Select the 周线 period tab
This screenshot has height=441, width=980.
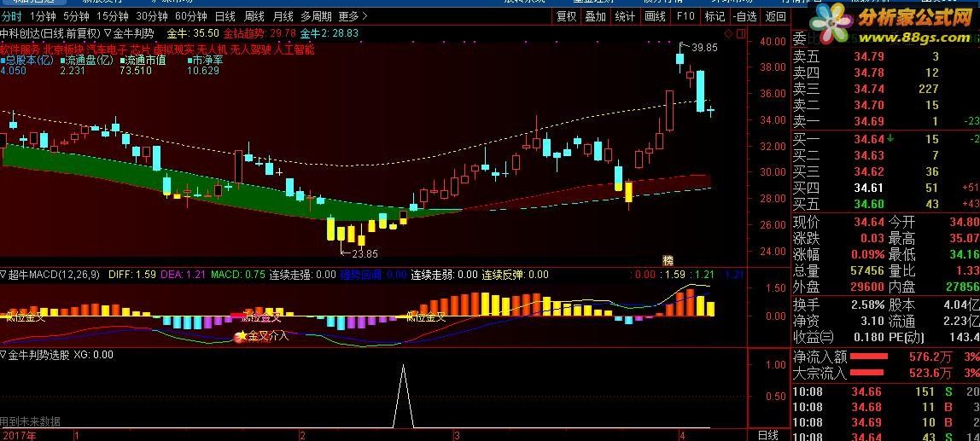pyautogui.click(x=254, y=16)
